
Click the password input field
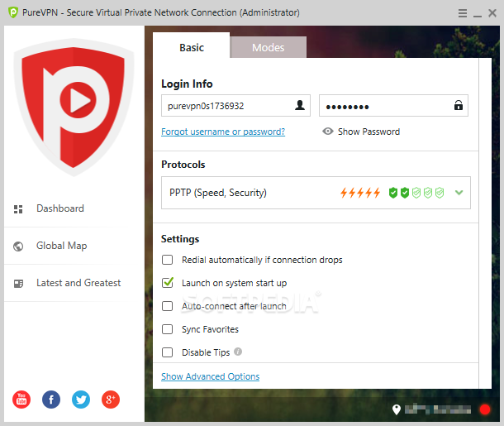[393, 106]
